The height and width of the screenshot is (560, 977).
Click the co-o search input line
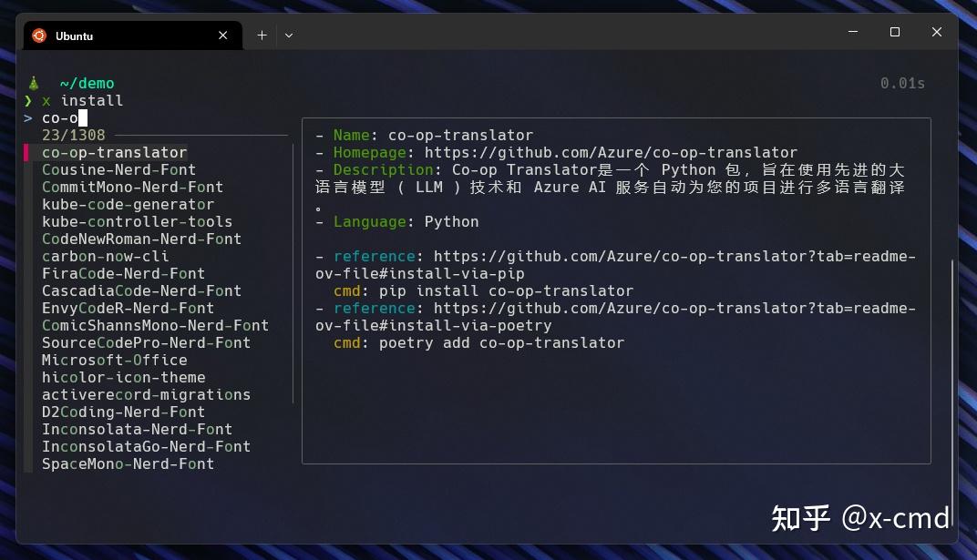pyautogui.click(x=64, y=117)
